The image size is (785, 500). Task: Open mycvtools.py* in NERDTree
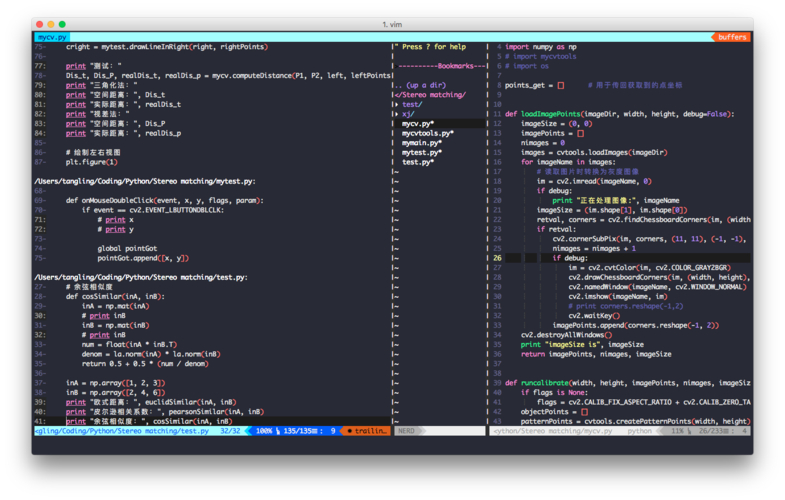[428, 133]
